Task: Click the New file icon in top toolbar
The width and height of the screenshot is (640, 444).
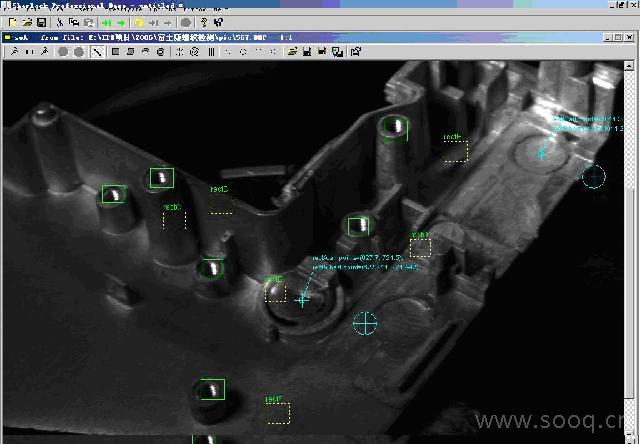Action: 13,22
